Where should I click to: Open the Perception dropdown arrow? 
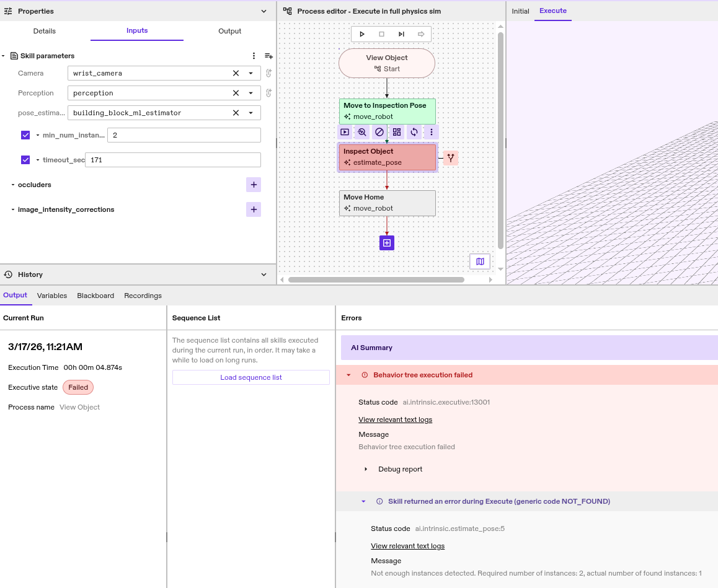[250, 93]
